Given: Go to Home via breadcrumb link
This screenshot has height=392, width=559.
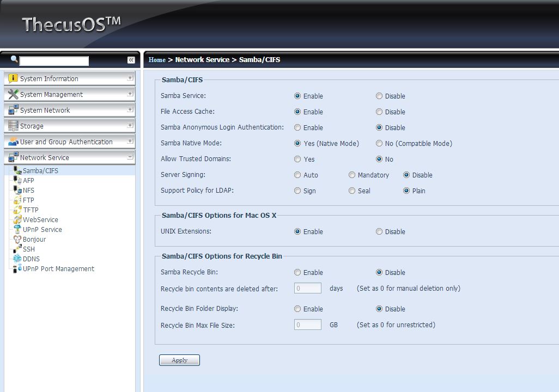Looking at the screenshot, I should click(157, 60).
